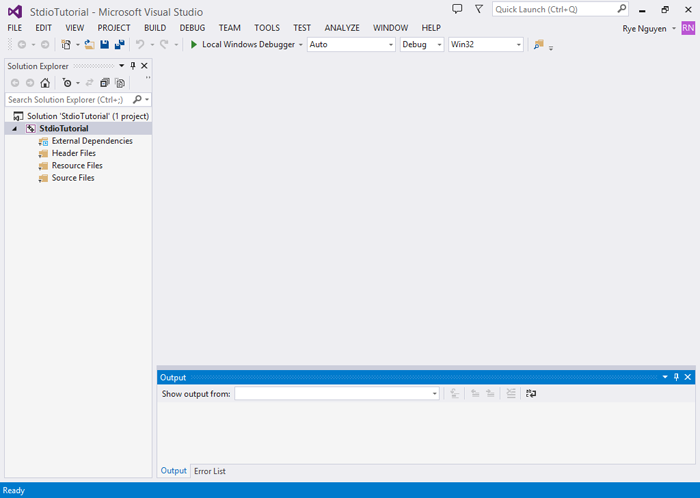Start debugging with the green play icon
700x498 pixels.
click(194, 45)
